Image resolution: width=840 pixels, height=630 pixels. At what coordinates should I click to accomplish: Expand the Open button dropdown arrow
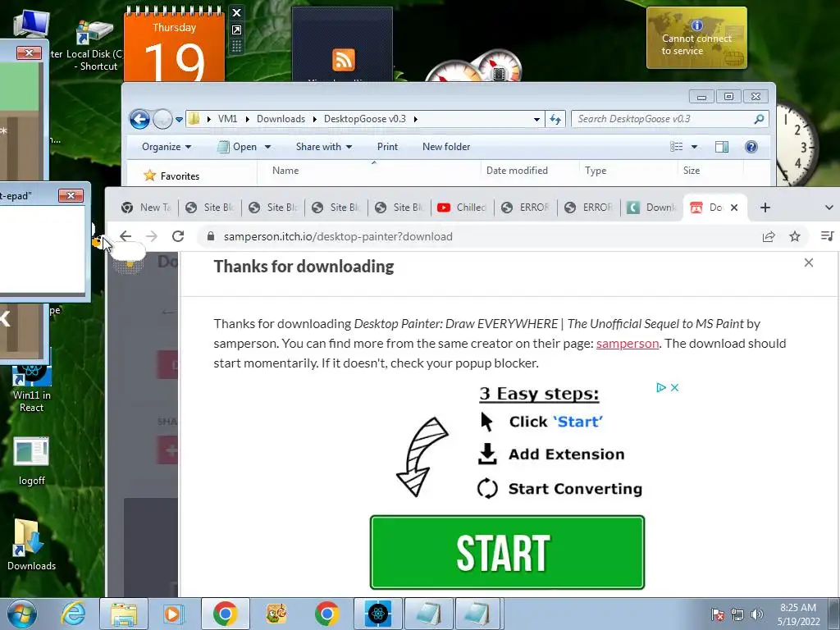click(x=267, y=147)
